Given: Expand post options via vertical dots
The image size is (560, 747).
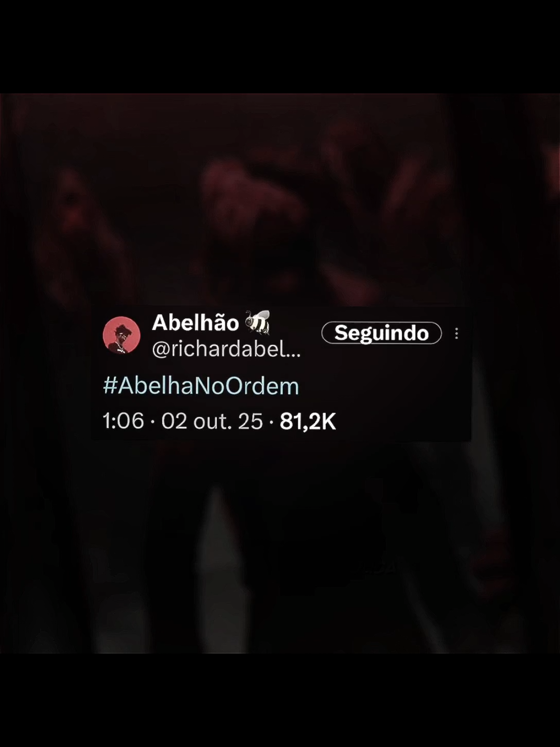Looking at the screenshot, I should [456, 333].
